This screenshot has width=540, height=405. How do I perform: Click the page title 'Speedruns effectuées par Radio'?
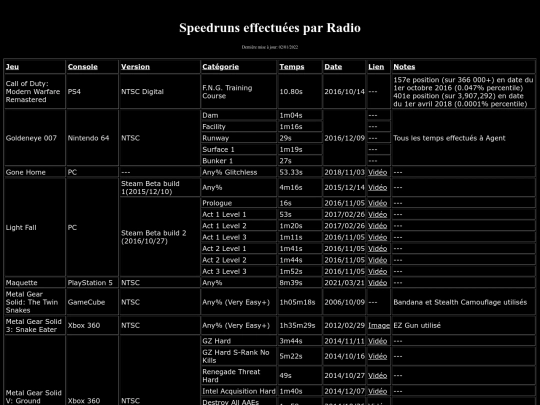(x=270, y=28)
